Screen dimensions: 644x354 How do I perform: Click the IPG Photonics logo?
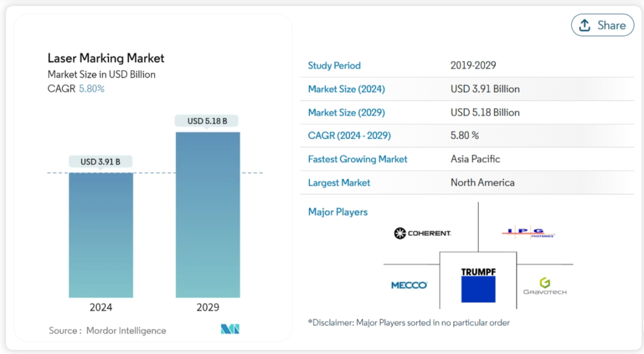(x=528, y=233)
